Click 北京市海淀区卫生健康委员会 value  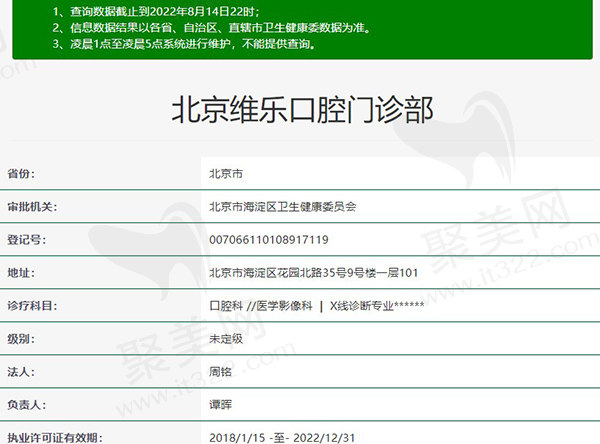coord(282,207)
